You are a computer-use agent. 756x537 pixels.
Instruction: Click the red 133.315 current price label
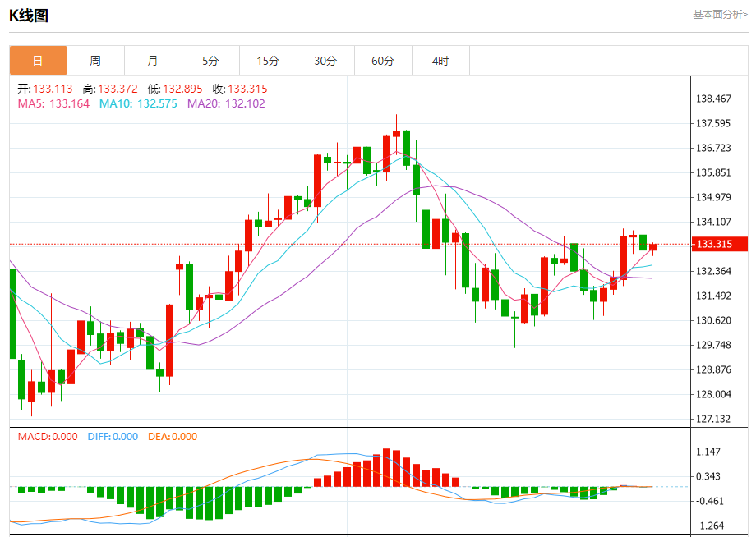pyautogui.click(x=719, y=244)
